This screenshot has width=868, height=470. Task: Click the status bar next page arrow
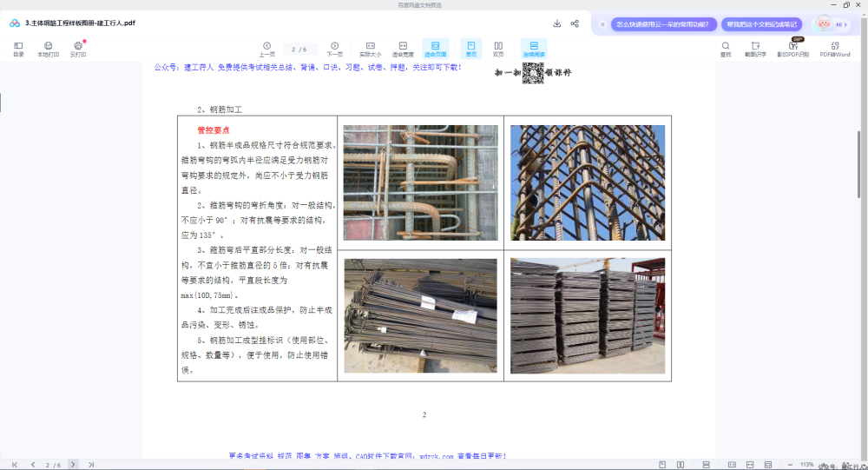pyautogui.click(x=73, y=465)
